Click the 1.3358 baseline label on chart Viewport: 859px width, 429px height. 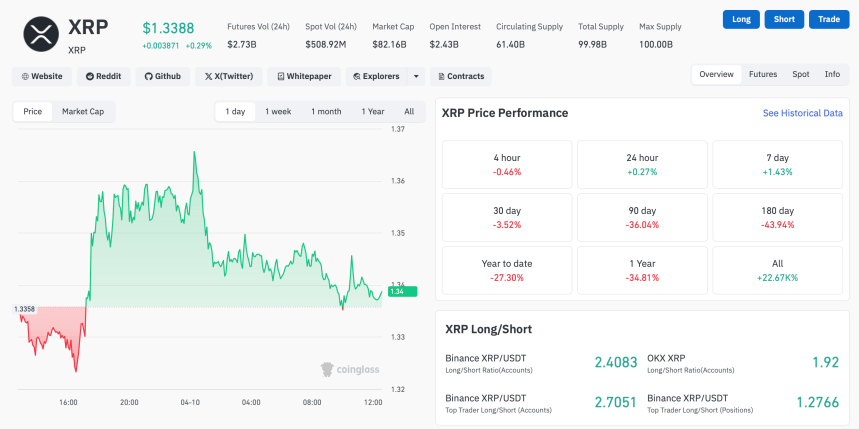[x=25, y=309]
